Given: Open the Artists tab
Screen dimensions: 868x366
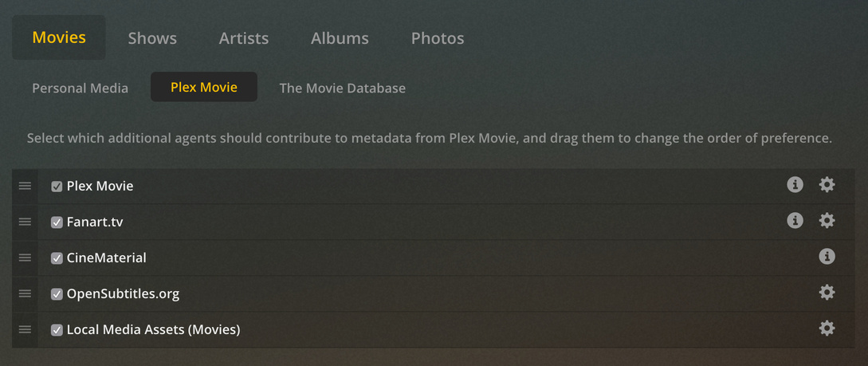Looking at the screenshot, I should (x=244, y=38).
